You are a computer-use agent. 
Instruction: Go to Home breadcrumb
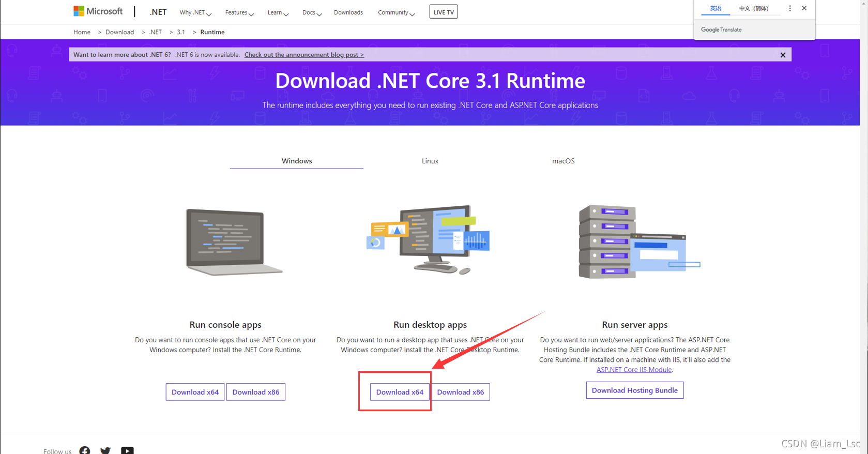coord(82,32)
